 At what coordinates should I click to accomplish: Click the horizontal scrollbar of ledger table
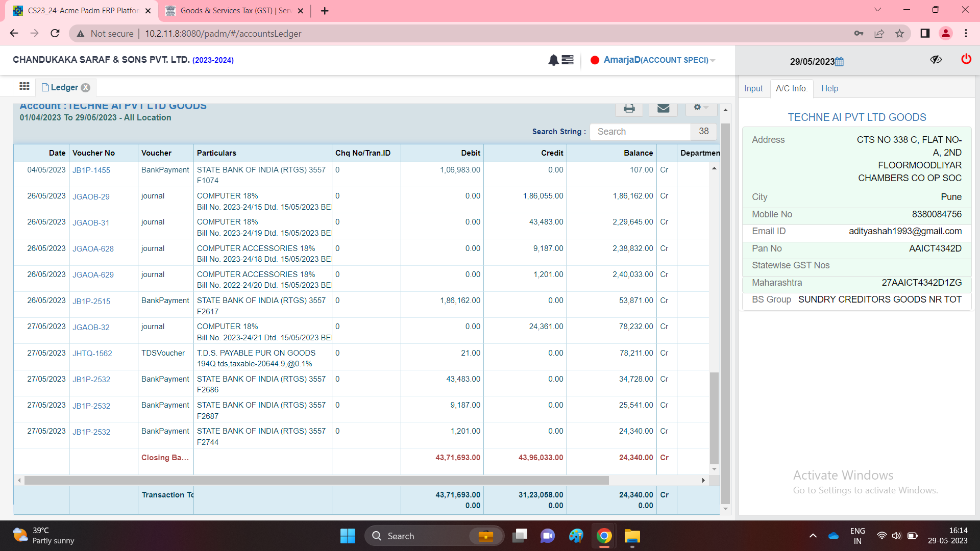pos(316,481)
